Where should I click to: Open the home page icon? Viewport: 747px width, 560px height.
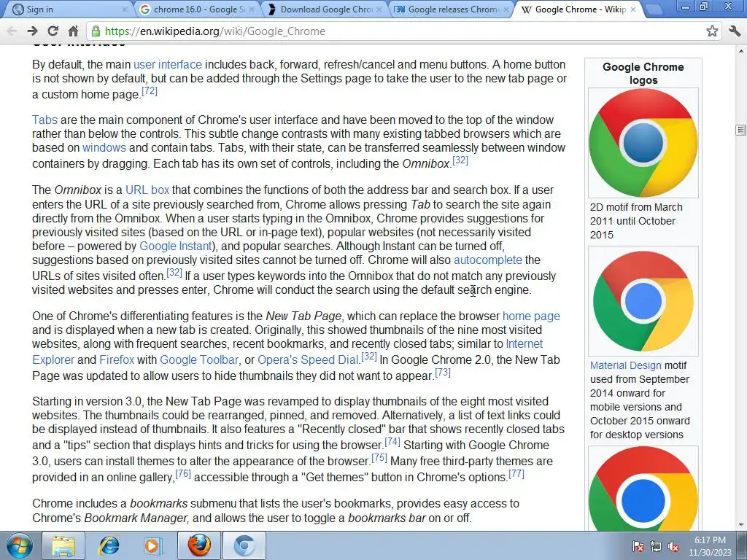73,31
